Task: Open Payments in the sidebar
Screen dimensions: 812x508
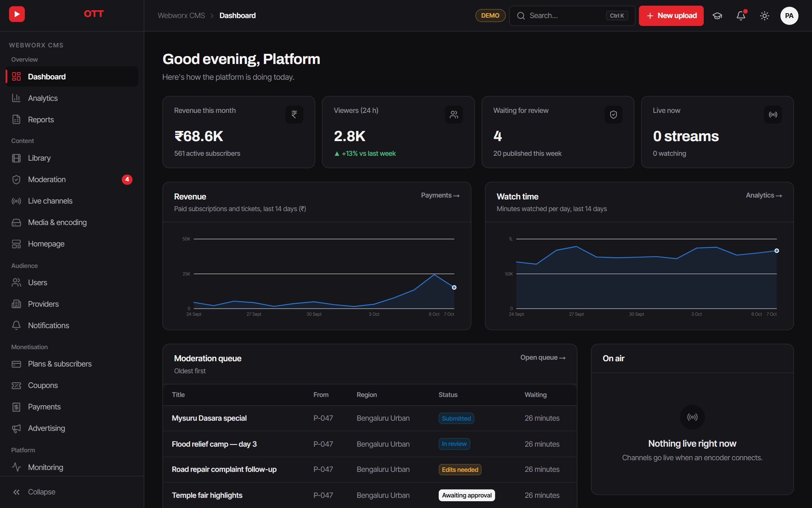Action: click(x=72, y=407)
